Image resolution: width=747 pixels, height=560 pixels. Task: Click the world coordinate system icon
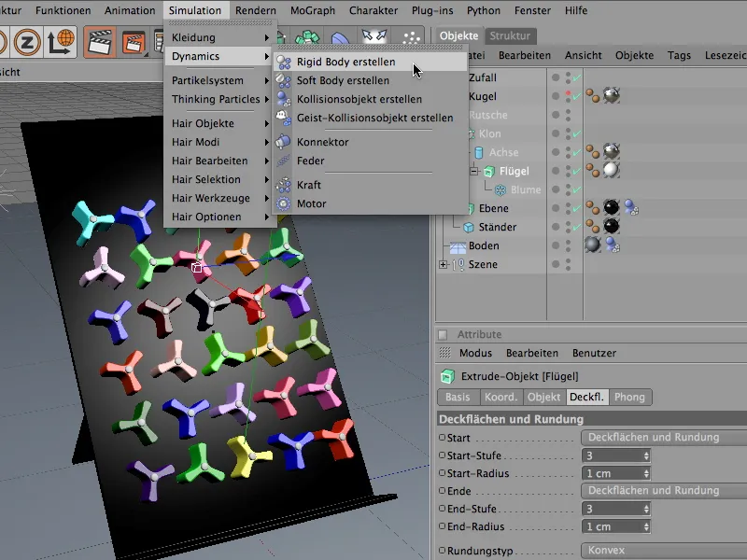61,42
